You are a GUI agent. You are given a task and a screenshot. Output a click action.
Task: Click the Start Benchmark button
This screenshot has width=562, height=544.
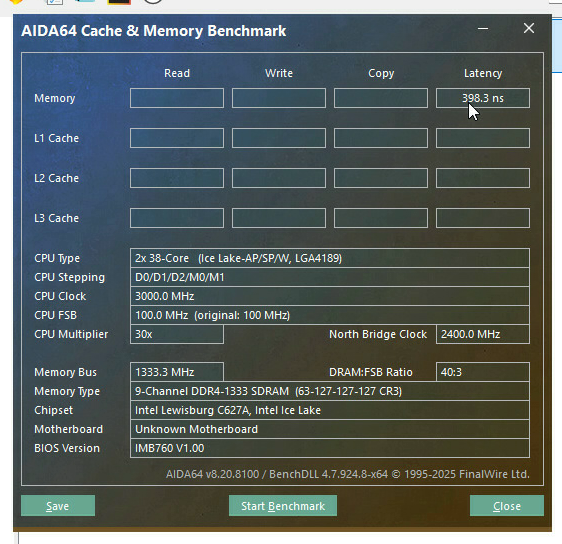tap(283, 506)
